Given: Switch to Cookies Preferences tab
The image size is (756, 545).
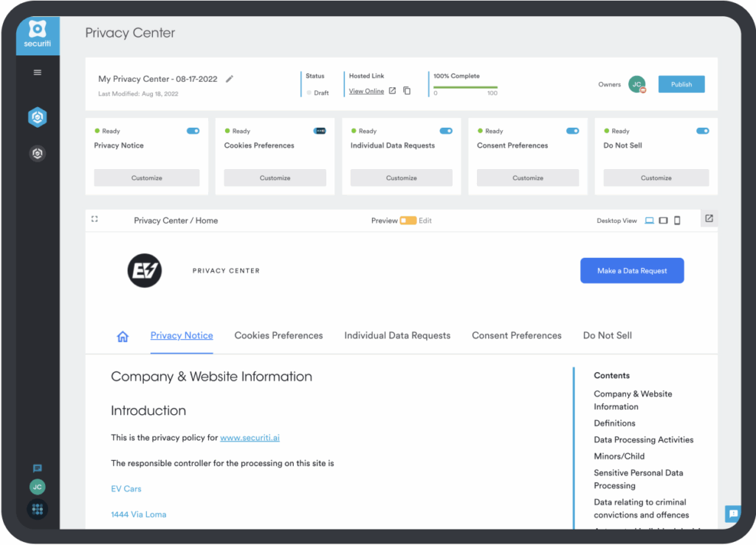Looking at the screenshot, I should (x=278, y=335).
